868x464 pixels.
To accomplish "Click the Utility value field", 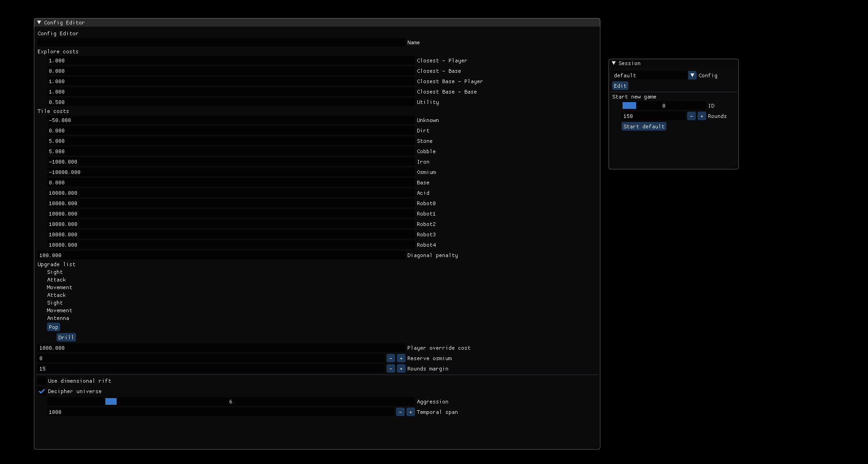I will [231, 102].
